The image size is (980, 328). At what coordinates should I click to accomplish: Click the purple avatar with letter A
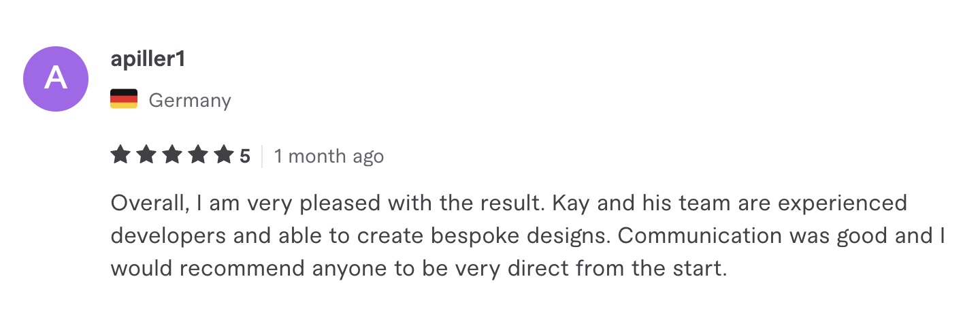[x=56, y=79]
